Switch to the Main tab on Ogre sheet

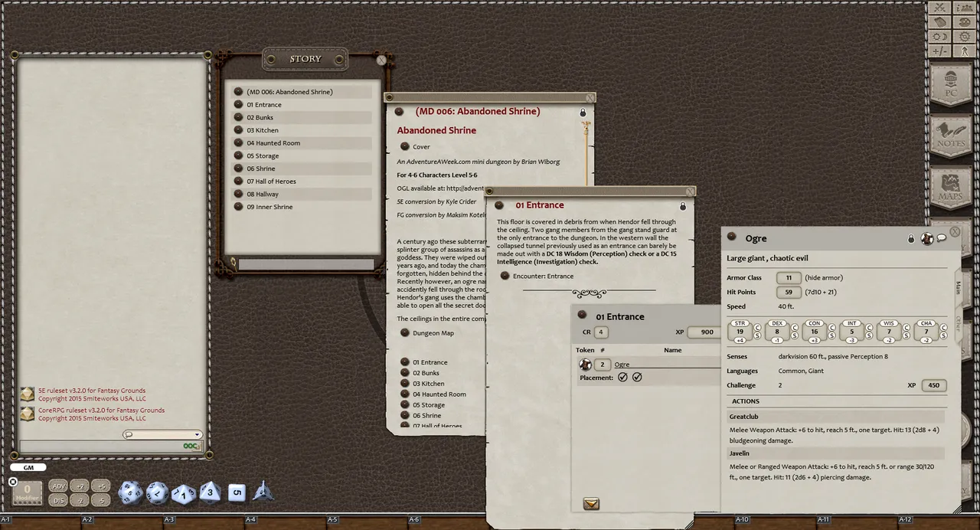coord(957,290)
